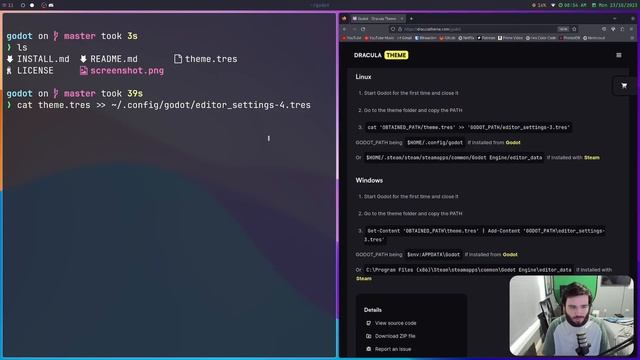
Task: Click the browser address bar URL
Action: (432, 29)
